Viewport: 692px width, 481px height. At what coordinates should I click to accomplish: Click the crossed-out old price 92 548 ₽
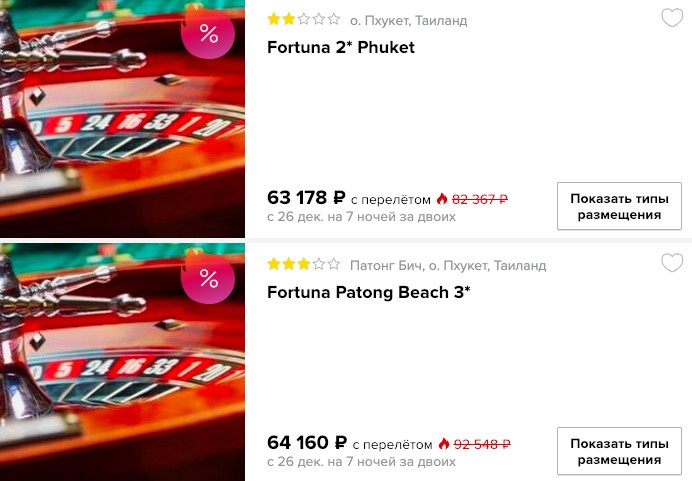coord(482,444)
